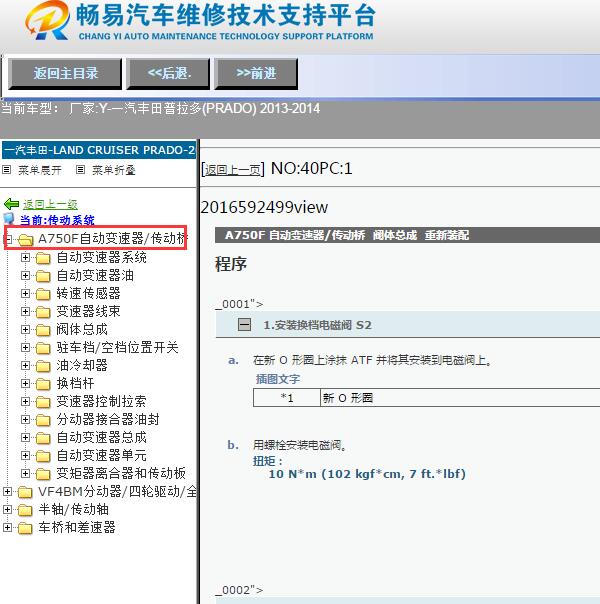
Task: Select 变速器控制拉索 in the tree
Action: point(102,401)
